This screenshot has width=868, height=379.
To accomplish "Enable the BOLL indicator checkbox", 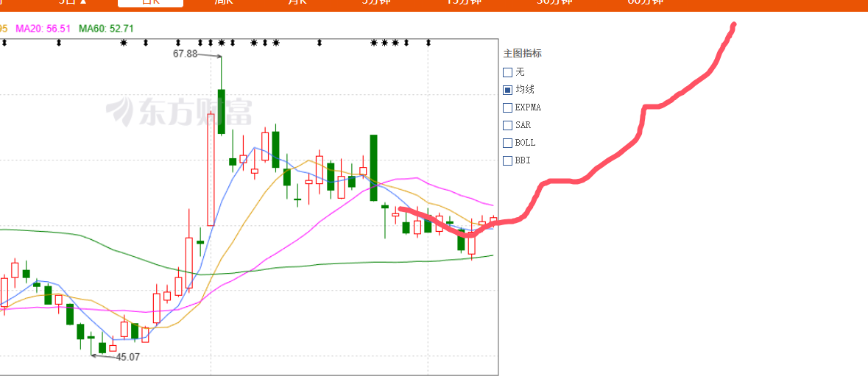I will point(507,143).
